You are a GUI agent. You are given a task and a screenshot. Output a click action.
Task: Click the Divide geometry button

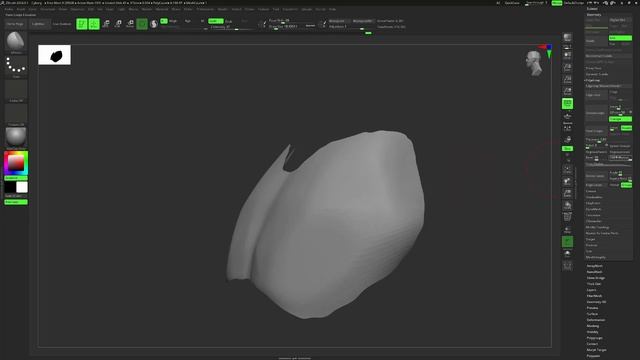pyautogui.click(x=596, y=41)
